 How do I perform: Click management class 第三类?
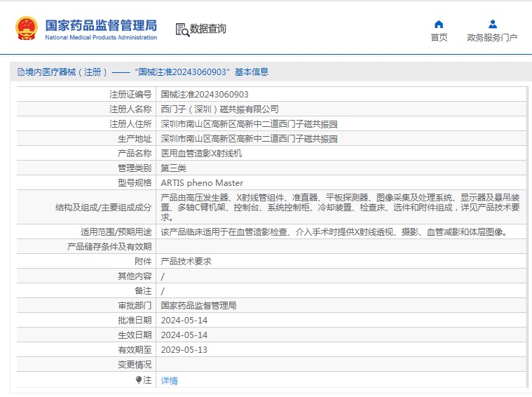pos(173,168)
